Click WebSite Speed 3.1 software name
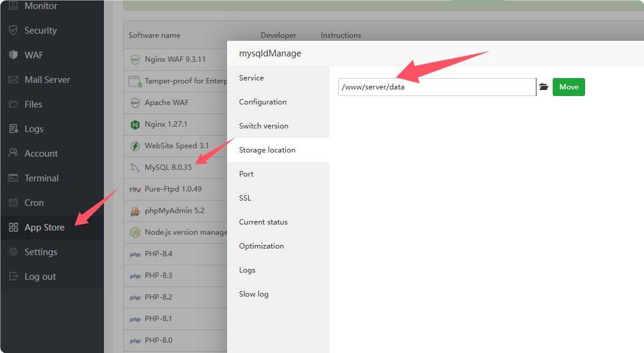 coord(177,146)
